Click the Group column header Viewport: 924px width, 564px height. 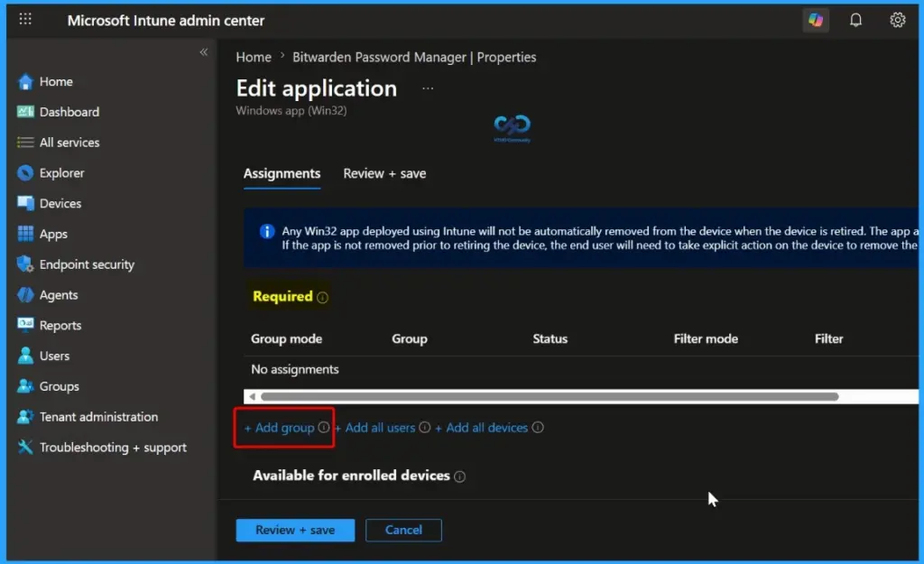pos(410,339)
